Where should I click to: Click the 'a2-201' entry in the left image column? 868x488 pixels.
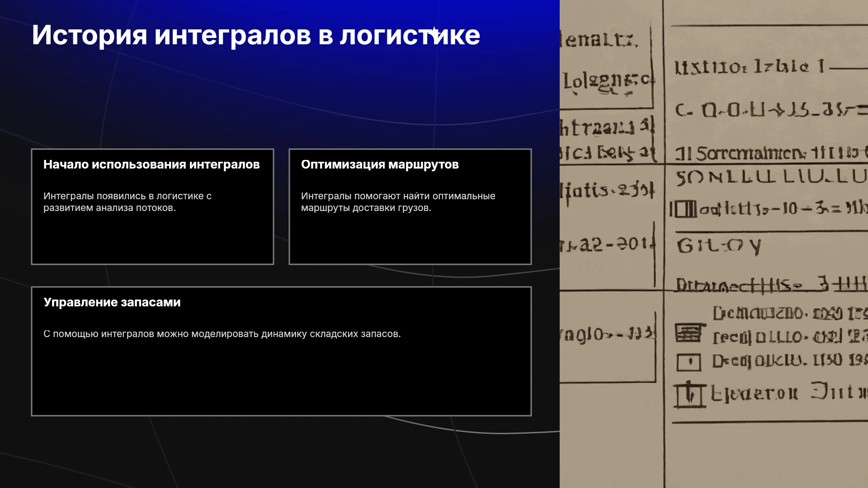608,244
